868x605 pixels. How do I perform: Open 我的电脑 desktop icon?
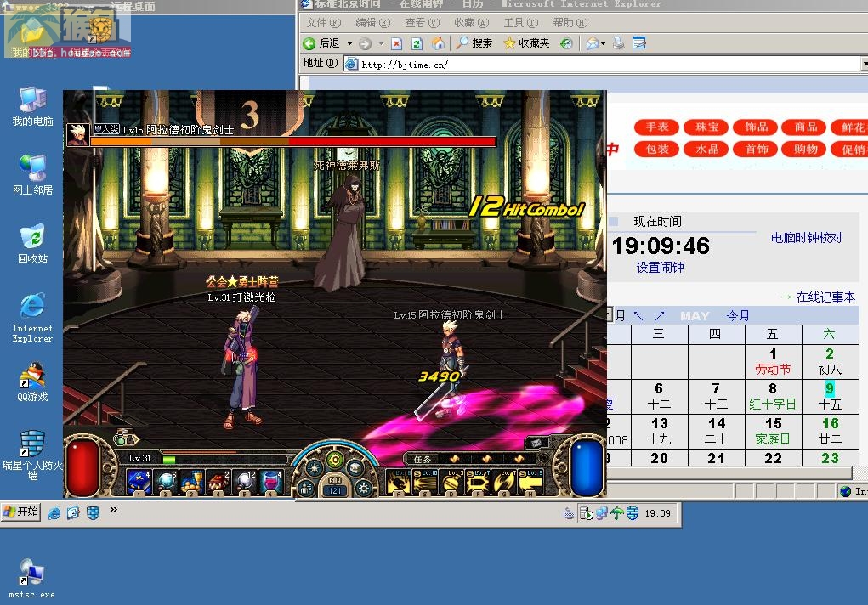coord(32,106)
